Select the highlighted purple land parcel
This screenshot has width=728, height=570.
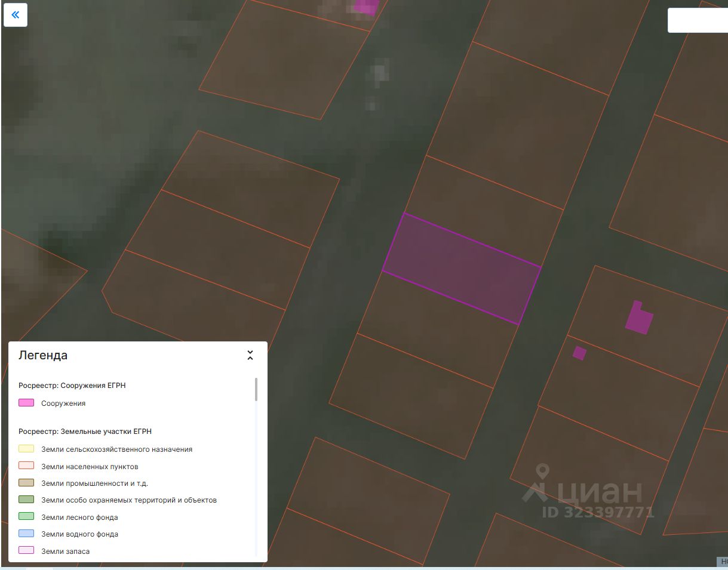462,269
